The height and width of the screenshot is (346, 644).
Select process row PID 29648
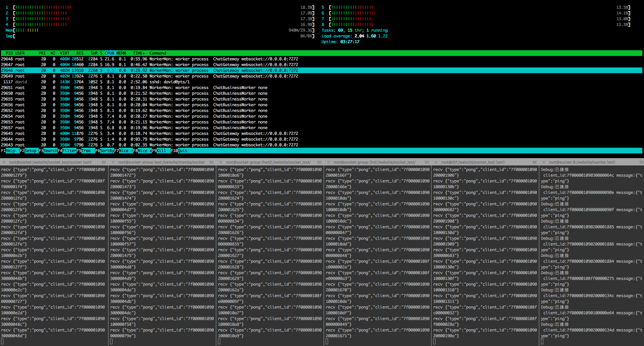click(x=322, y=59)
